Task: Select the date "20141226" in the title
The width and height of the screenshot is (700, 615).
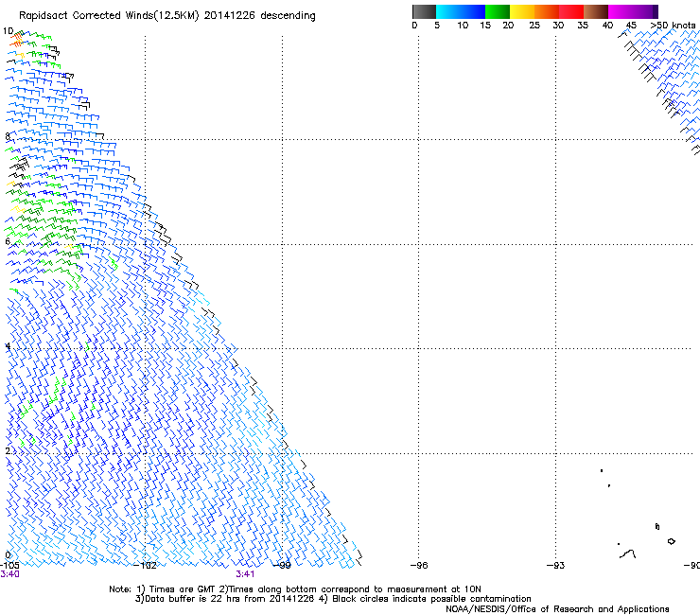Action: pyautogui.click(x=230, y=16)
